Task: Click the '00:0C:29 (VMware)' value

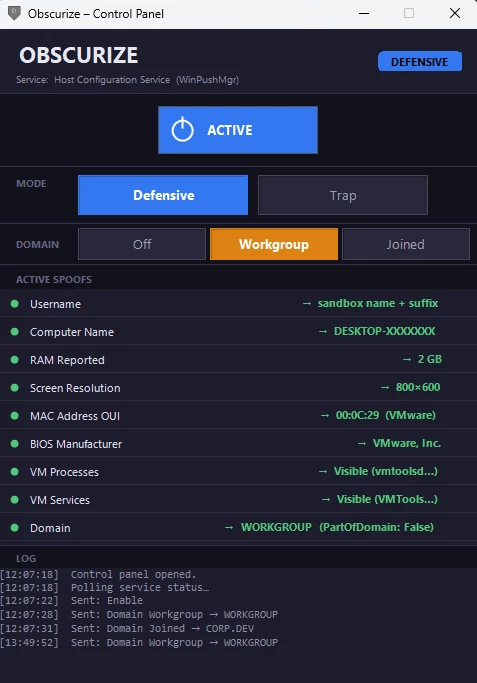Action: click(386, 415)
